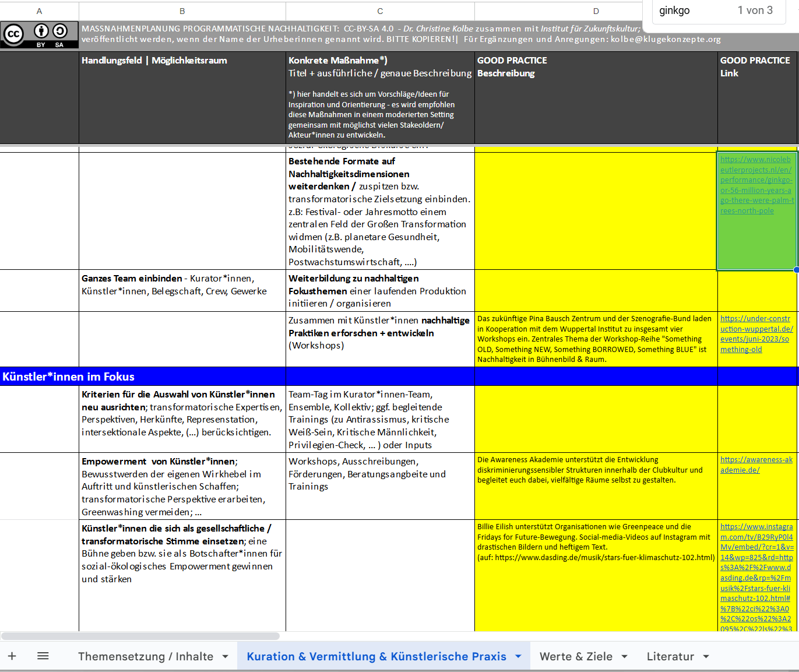This screenshot has width=799, height=672.
Task: Open the awareness-akademie.de link
Action: click(756, 465)
